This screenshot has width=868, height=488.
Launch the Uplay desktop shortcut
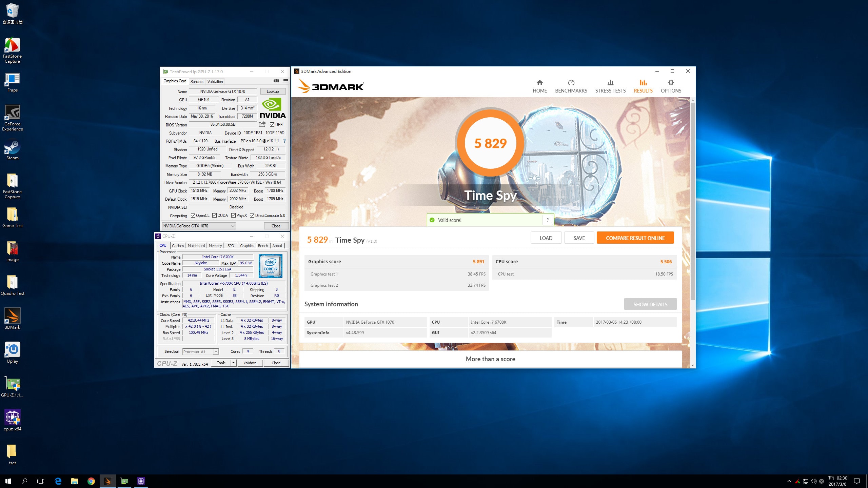pyautogui.click(x=12, y=353)
